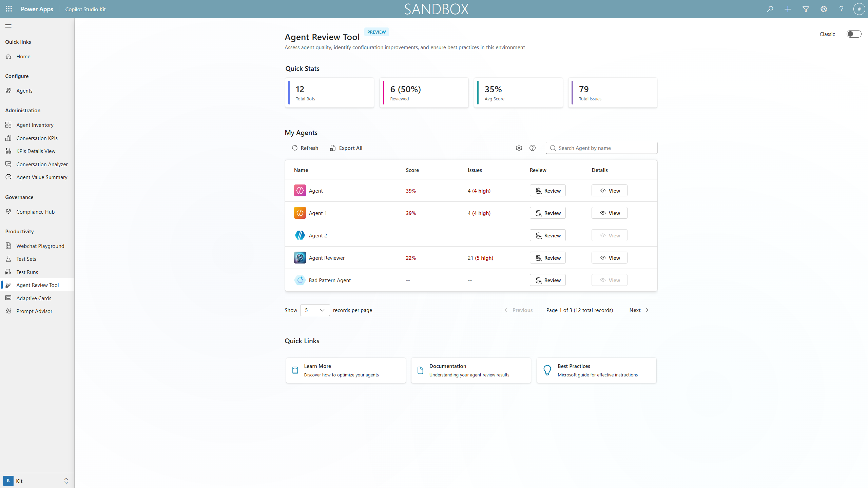Open the Documentation quick link card
The height and width of the screenshot is (488, 868).
click(x=471, y=370)
